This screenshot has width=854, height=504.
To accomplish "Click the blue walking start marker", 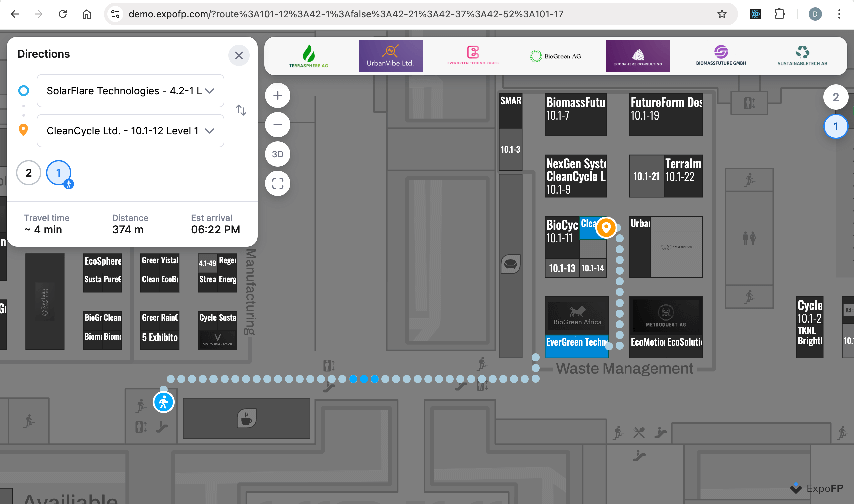I will click(x=163, y=402).
